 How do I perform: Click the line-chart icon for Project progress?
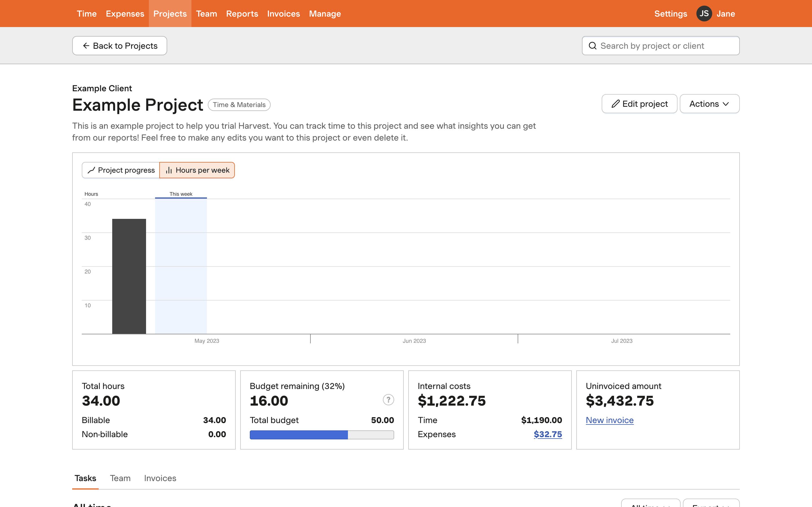(x=91, y=170)
